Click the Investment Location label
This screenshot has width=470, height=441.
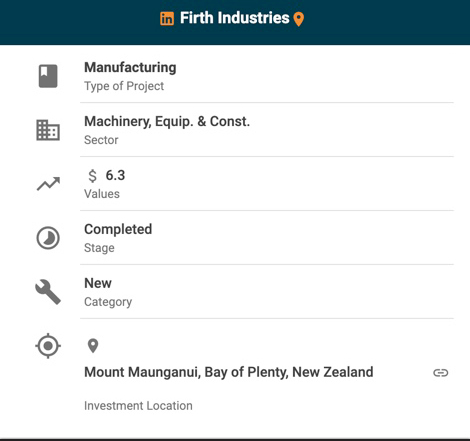point(138,406)
